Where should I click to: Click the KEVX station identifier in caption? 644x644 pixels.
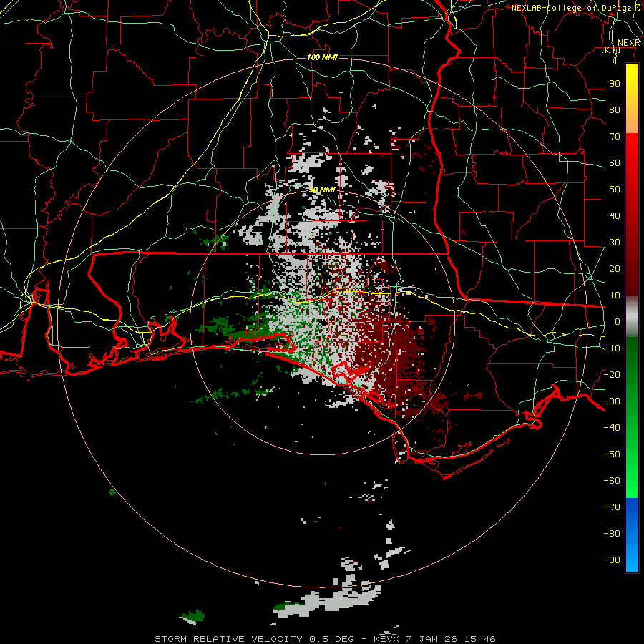[386, 639]
